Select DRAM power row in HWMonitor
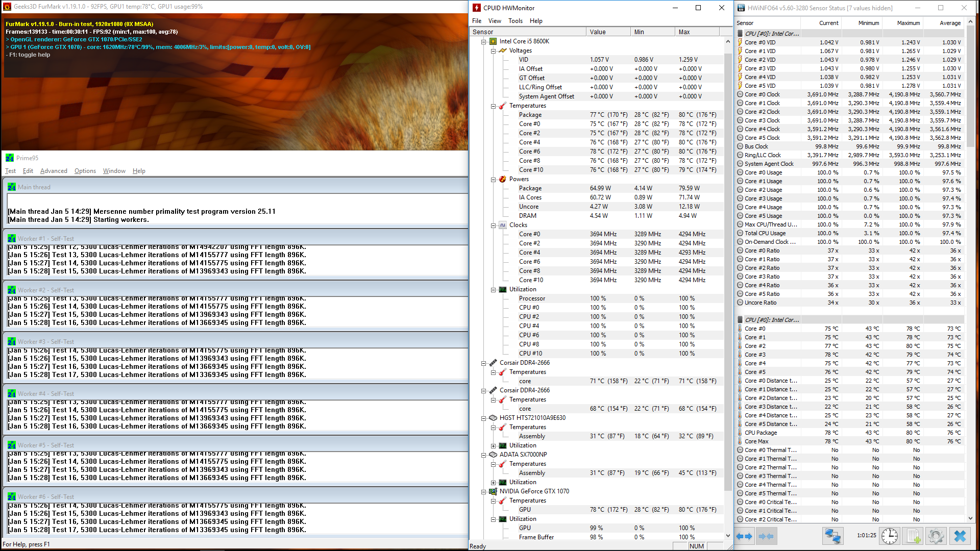 point(596,216)
